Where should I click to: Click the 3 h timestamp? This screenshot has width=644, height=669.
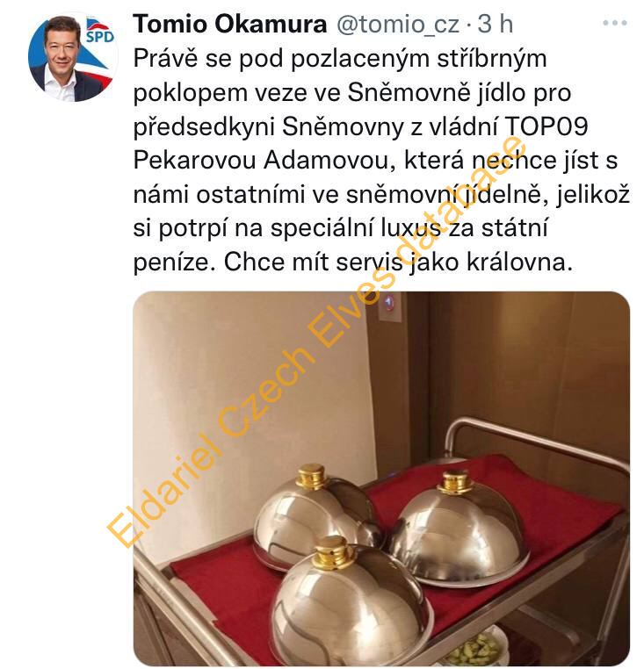coord(495,24)
